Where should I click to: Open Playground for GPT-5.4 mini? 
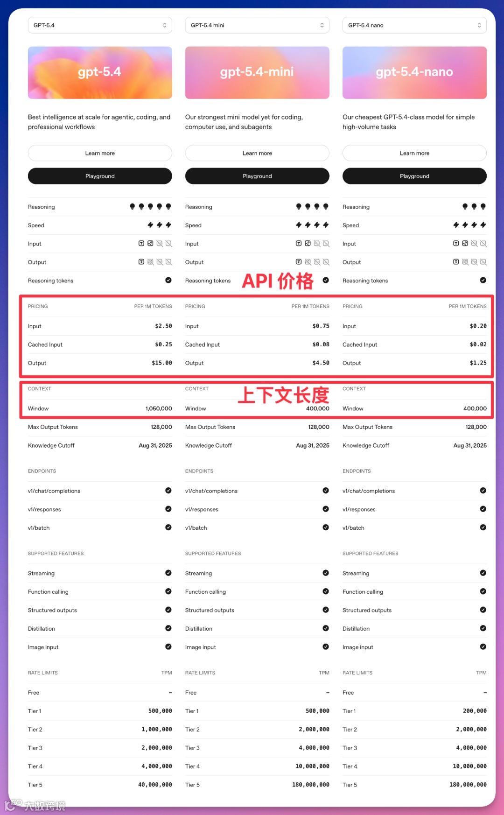257,176
